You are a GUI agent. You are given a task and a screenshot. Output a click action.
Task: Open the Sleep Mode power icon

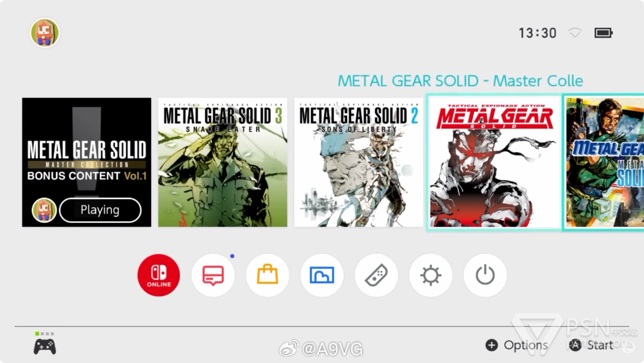coord(485,275)
